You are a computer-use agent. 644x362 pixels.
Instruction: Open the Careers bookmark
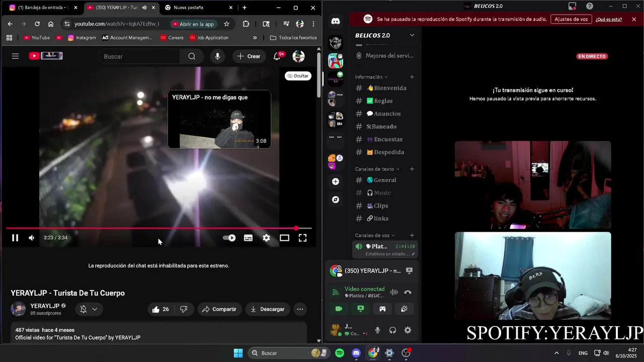pyautogui.click(x=172, y=38)
